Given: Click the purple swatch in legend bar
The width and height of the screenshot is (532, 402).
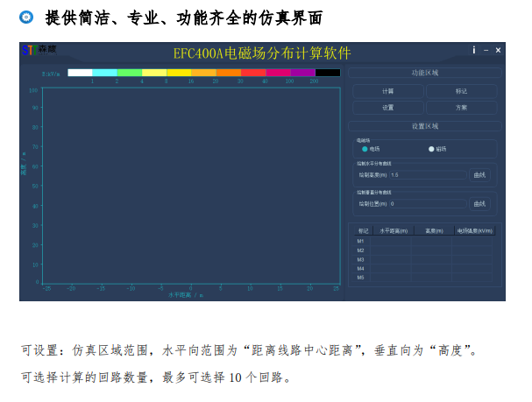Looking at the screenshot, I should point(303,73).
